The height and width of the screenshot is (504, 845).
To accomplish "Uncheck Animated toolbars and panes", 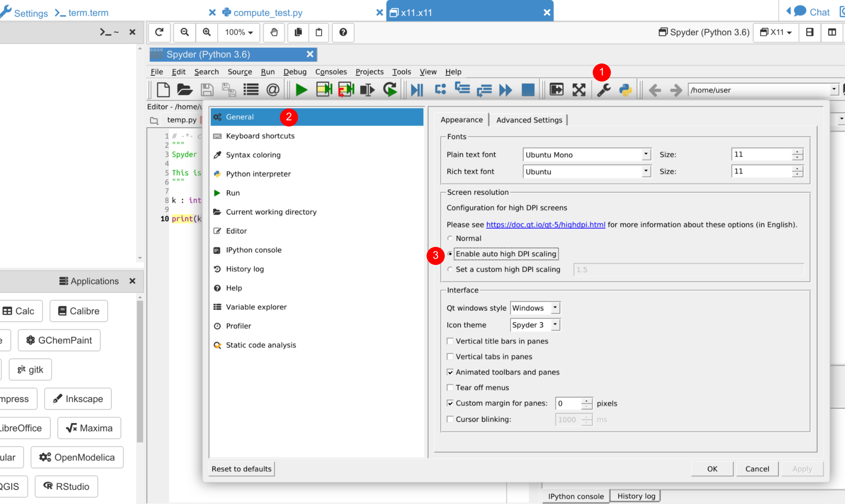I will 450,372.
